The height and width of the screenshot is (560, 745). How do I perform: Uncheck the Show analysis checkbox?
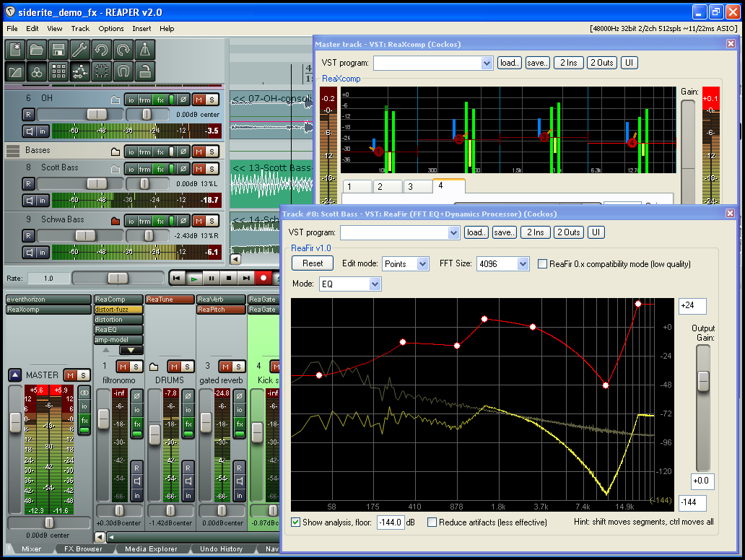point(296,522)
